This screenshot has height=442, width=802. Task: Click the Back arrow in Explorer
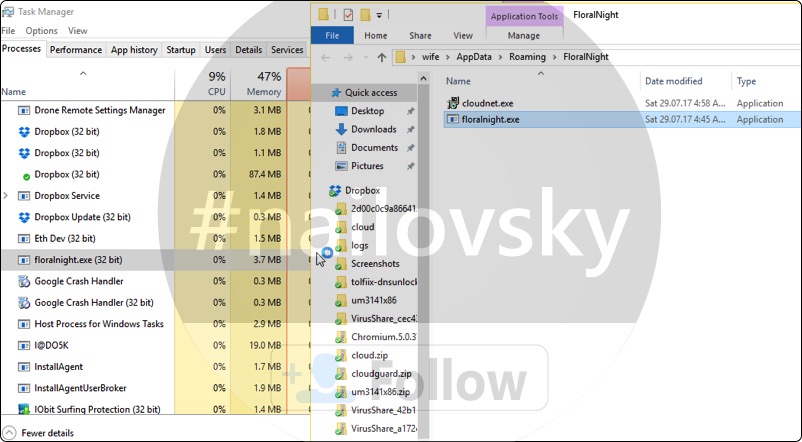click(325, 57)
